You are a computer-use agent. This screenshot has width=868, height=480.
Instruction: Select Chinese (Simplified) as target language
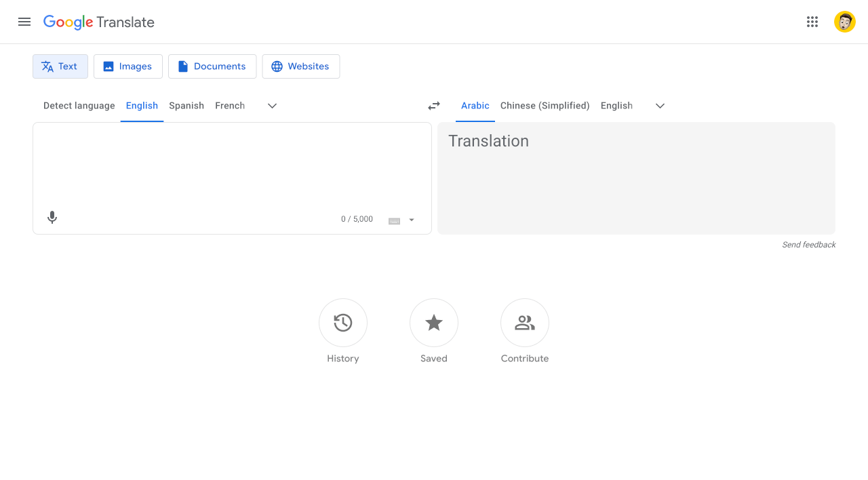point(545,106)
